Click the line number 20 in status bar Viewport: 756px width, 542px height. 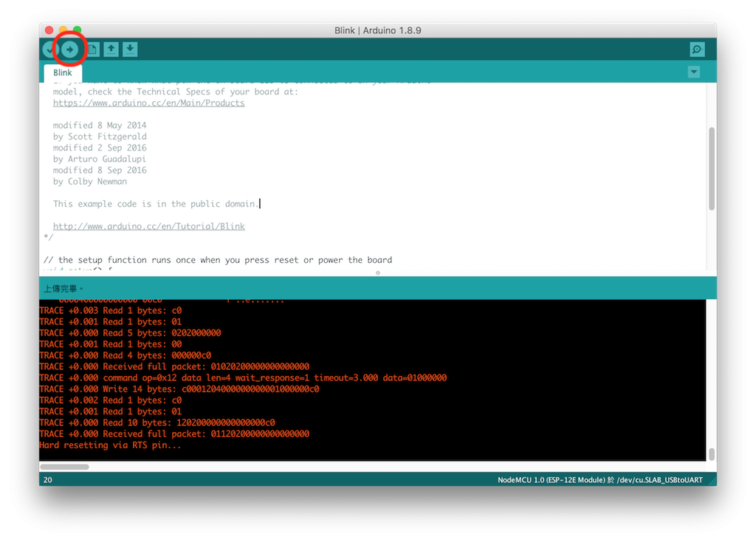48,480
